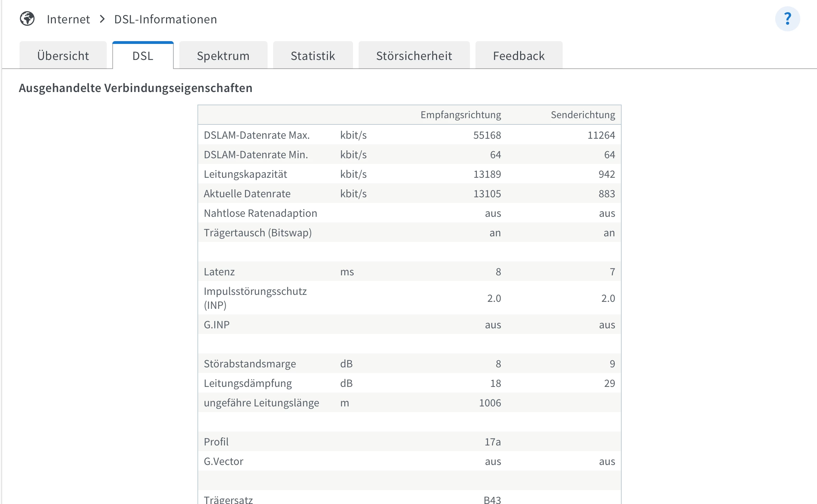Click the globe Internet icon
The width and height of the screenshot is (817, 504).
pos(27,19)
